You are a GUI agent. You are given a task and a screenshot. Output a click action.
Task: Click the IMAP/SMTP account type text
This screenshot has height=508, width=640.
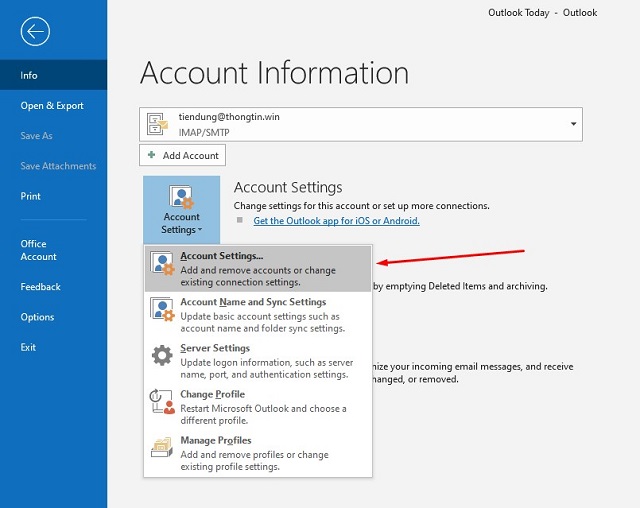pos(204,132)
